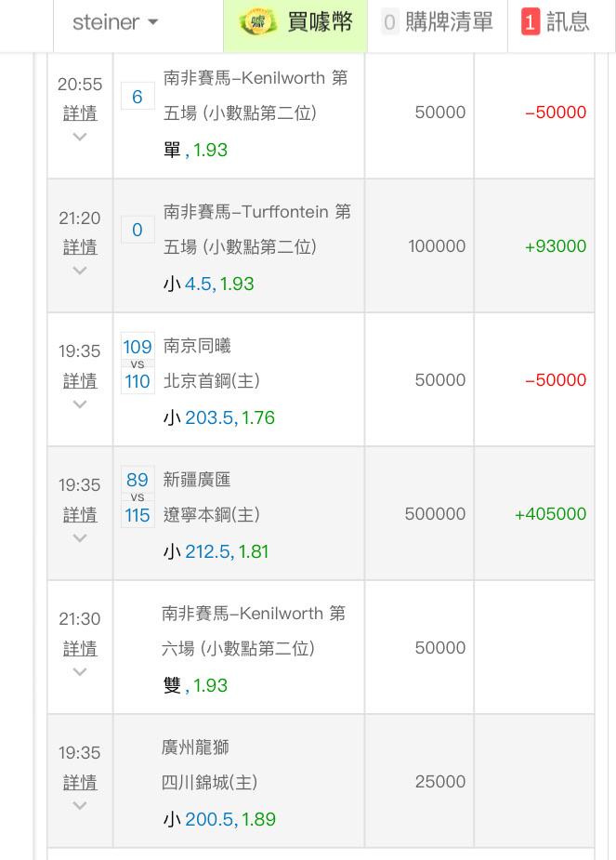Expand chevron under the 21:30 Kenilworth bet

point(80,672)
